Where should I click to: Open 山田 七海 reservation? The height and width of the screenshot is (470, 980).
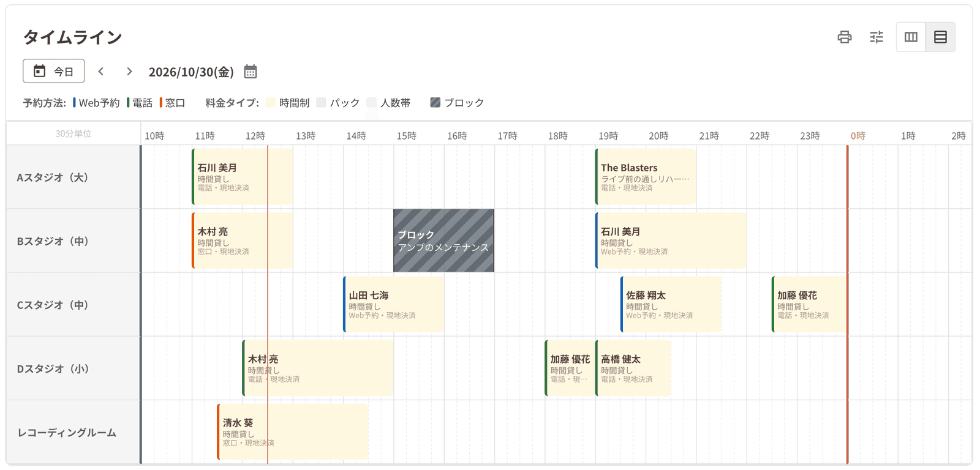click(x=393, y=304)
